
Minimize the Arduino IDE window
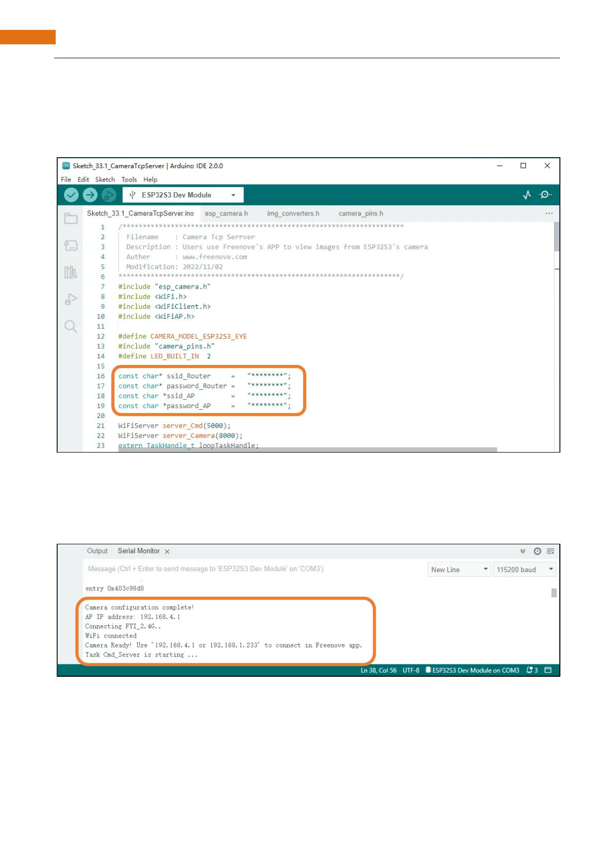point(500,166)
